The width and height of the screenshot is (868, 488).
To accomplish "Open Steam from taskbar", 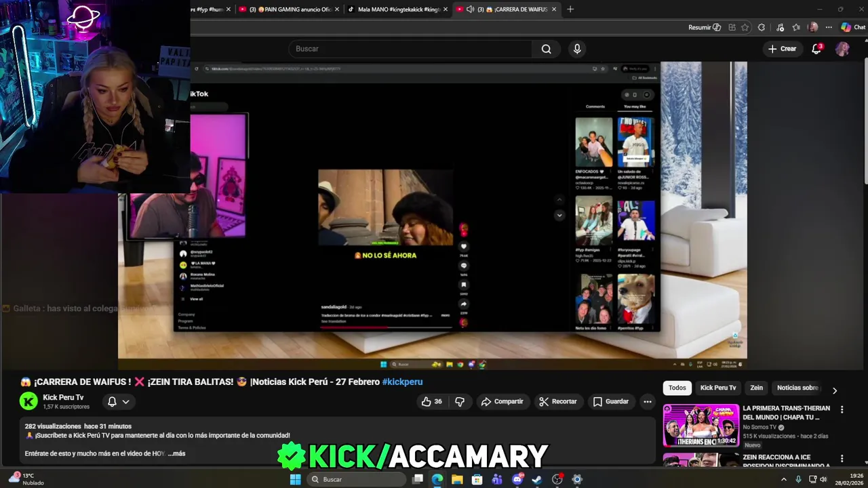I will coord(537,479).
